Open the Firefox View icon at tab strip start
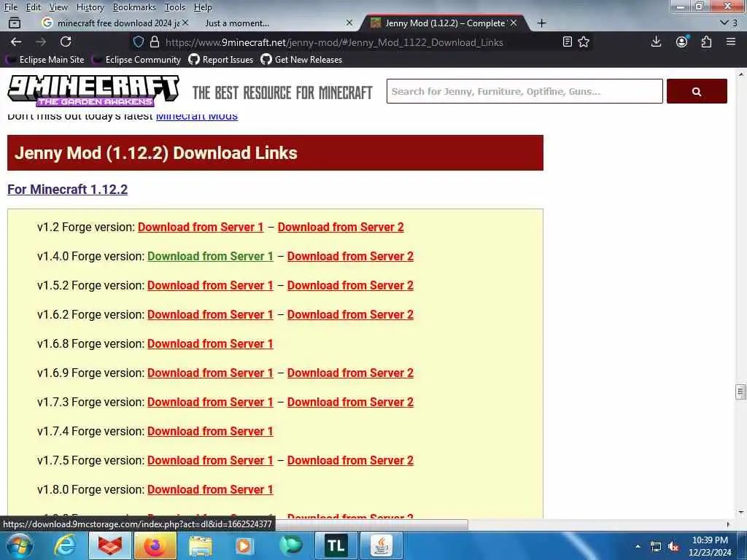This screenshot has width=747, height=560. tap(15, 23)
